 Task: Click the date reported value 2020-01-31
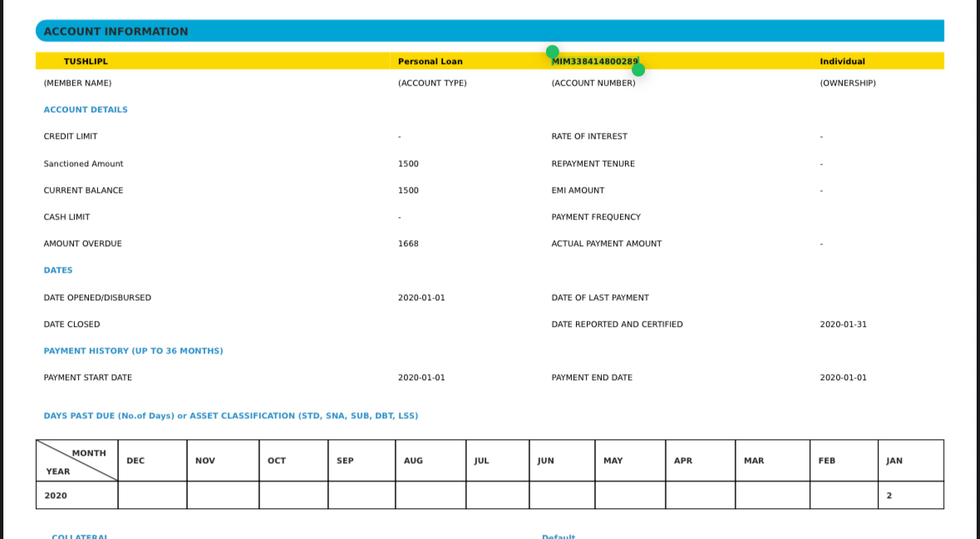(843, 324)
